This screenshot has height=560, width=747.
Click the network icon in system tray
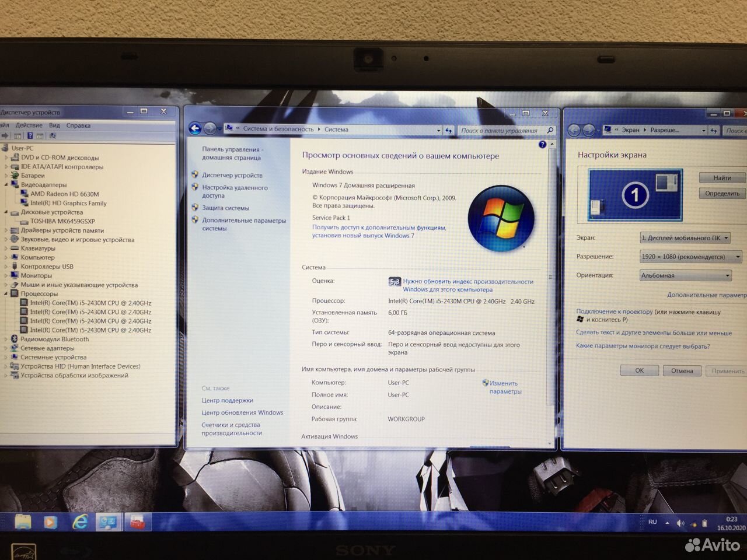(693, 523)
